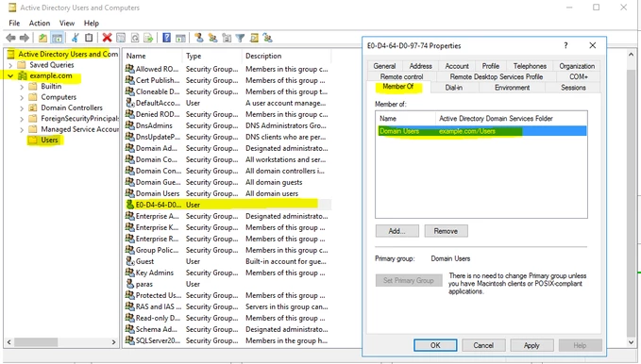This screenshot has height=364, width=641.
Task: Click the Create new group icon
Action: pyautogui.click(x=212, y=38)
